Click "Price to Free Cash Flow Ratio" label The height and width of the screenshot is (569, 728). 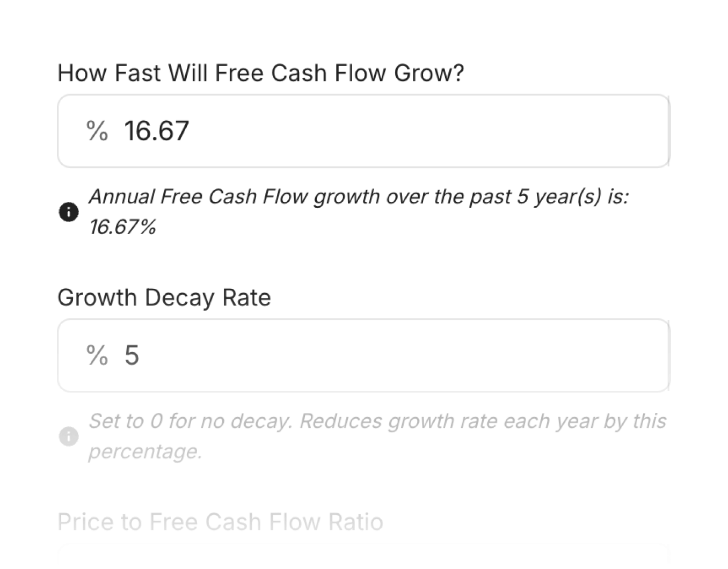[220, 522]
